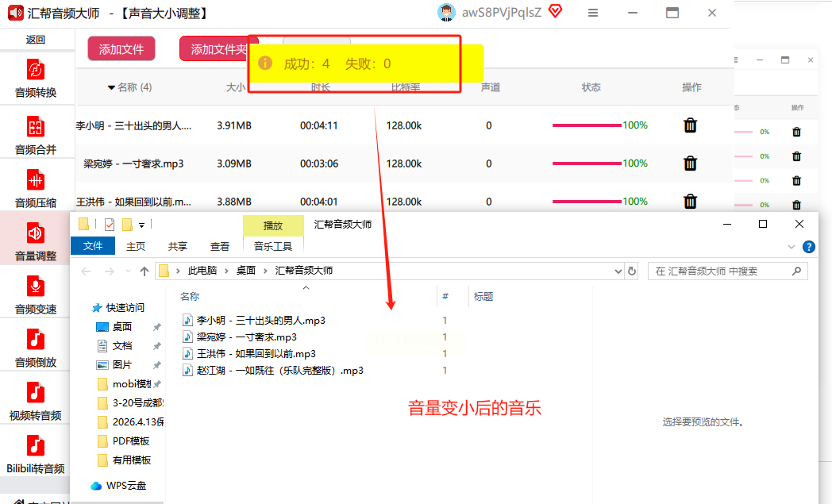Delete the 王洪伟 file row with trash icon
The height and width of the screenshot is (504, 832).
click(690, 202)
